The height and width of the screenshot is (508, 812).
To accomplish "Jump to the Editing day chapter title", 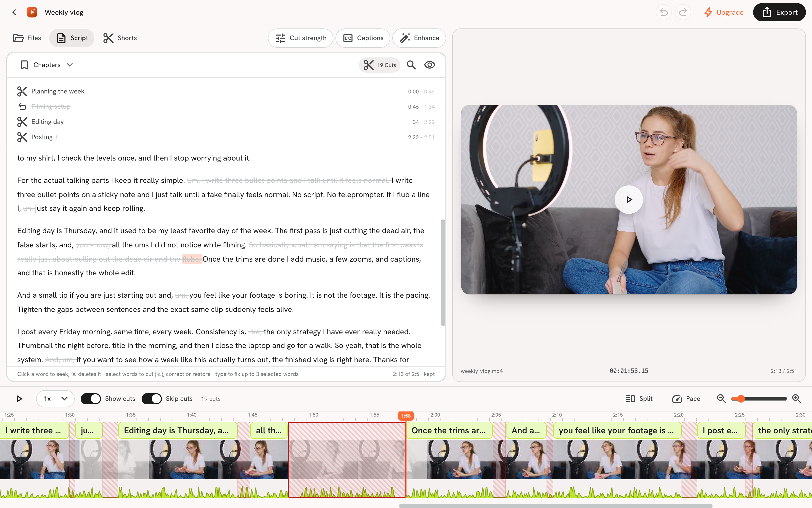I will 47,122.
